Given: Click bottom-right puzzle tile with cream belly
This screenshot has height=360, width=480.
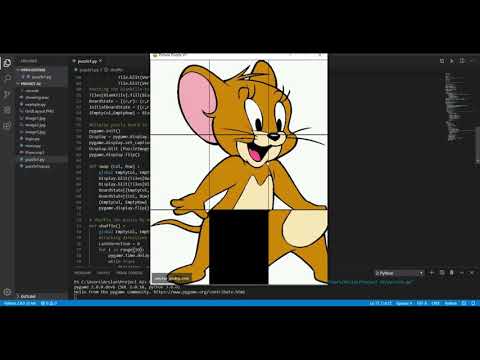Looking at the screenshot, I should click(298, 247).
